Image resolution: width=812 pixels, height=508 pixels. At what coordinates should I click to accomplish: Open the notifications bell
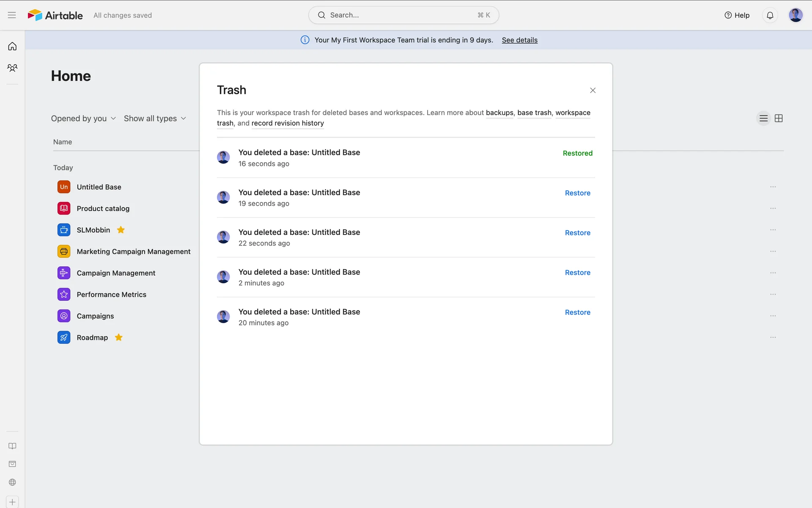tap(770, 15)
